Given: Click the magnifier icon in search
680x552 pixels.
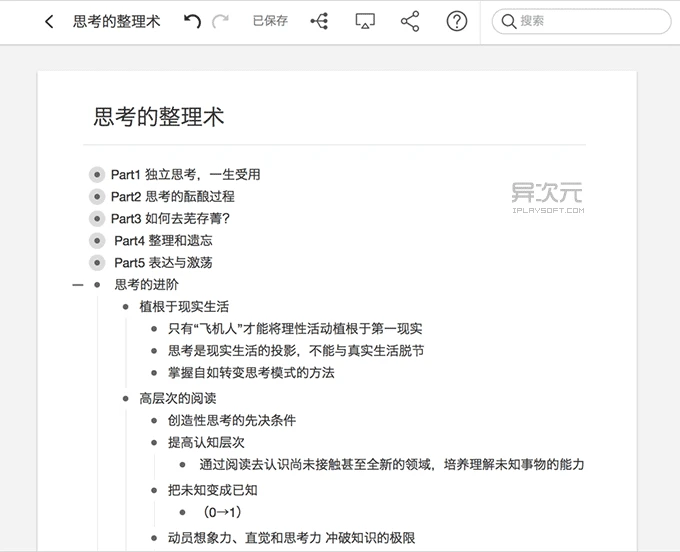Looking at the screenshot, I should [509, 21].
